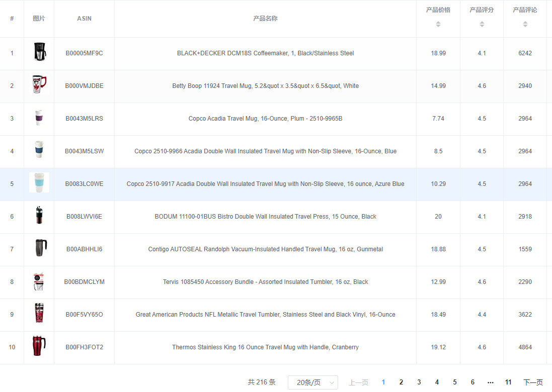Open the 20条/页 page size dropdown
The height and width of the screenshot is (392, 552).
tap(313, 382)
